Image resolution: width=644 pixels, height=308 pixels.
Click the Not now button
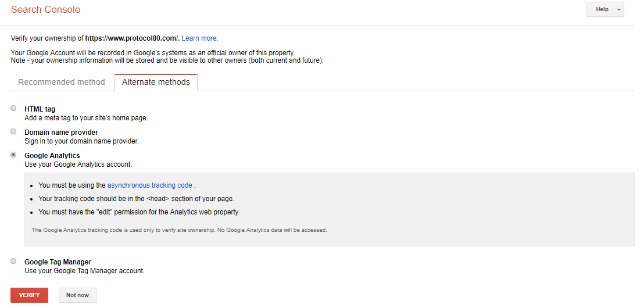click(77, 295)
